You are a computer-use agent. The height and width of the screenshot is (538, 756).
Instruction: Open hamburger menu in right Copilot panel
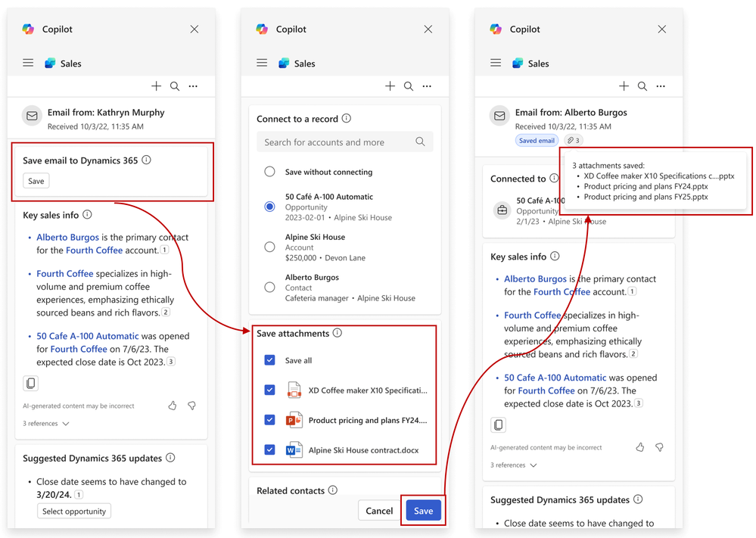point(496,63)
